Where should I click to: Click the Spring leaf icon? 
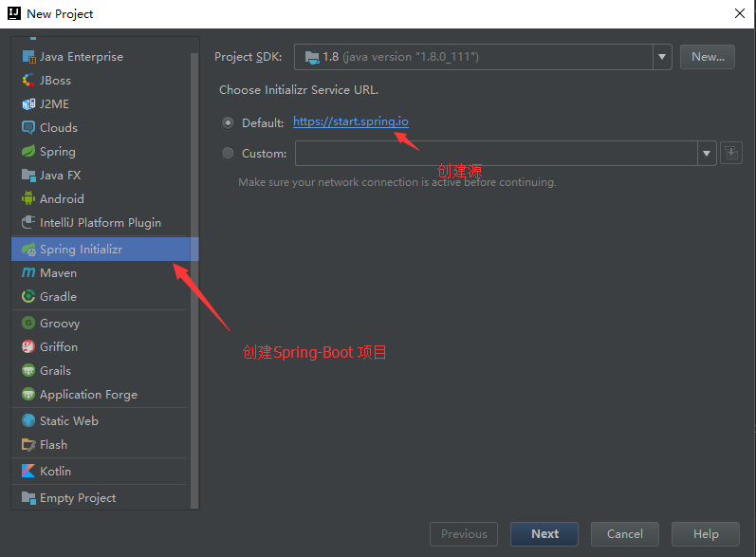click(28, 151)
